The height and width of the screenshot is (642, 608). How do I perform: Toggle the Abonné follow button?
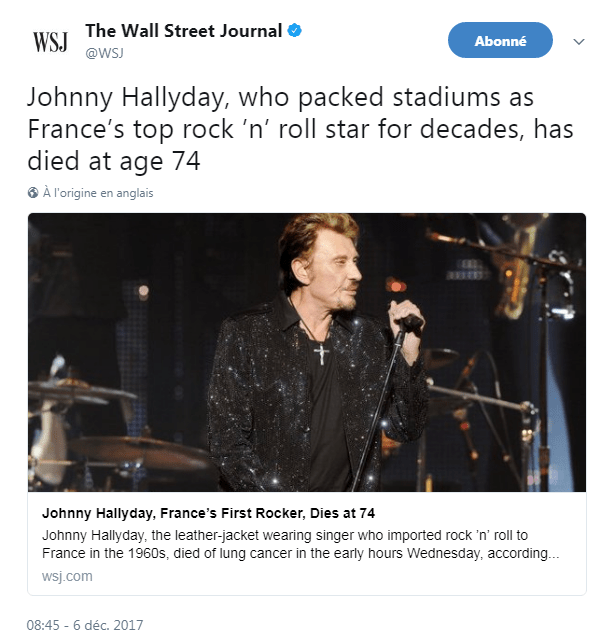click(x=500, y=41)
